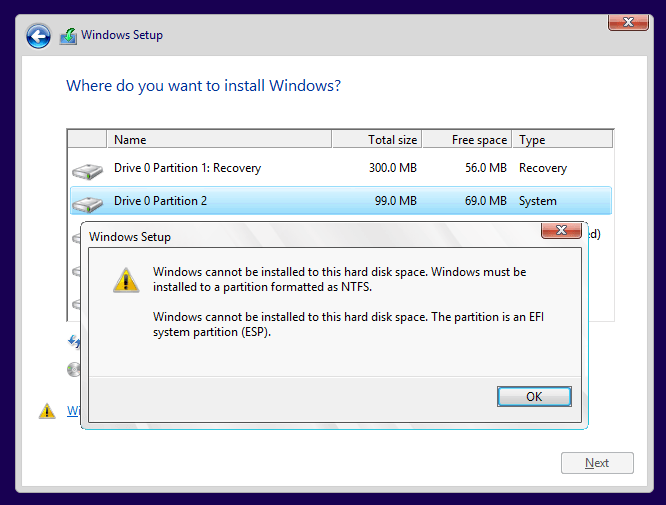The width and height of the screenshot is (666, 505).
Task: Click the Next button
Action: pyautogui.click(x=597, y=463)
